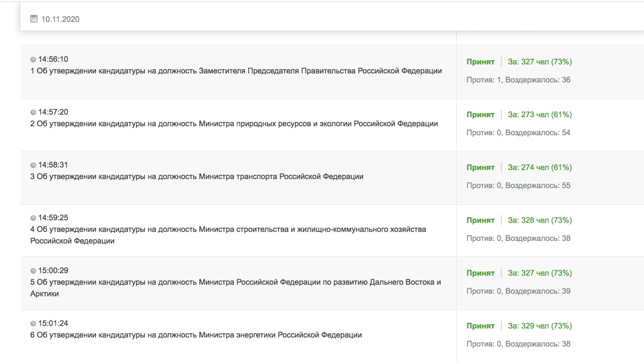Open item 5 about Дальнего Востока и Арктики
Image resolution: width=644 pixels, height=362 pixels.
tap(235, 283)
